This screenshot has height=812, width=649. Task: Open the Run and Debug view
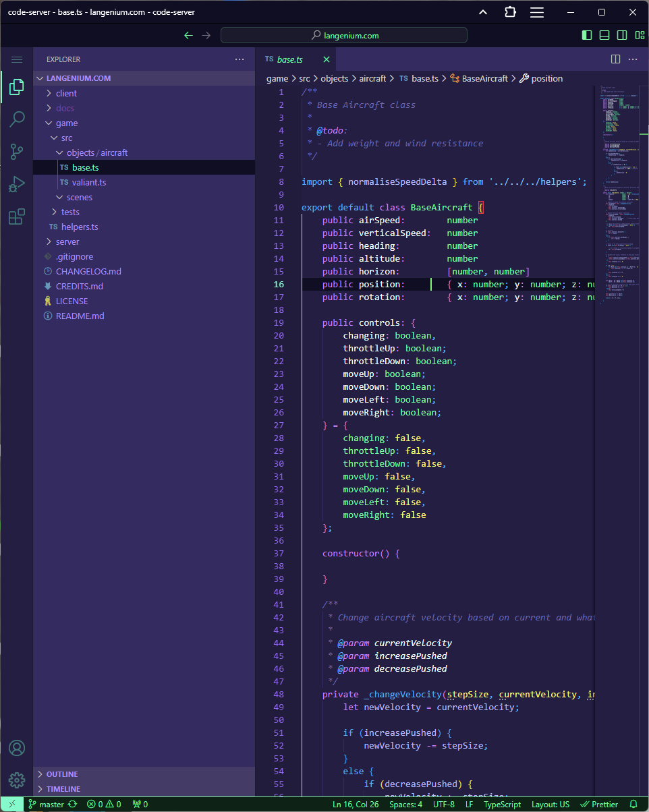point(17,184)
